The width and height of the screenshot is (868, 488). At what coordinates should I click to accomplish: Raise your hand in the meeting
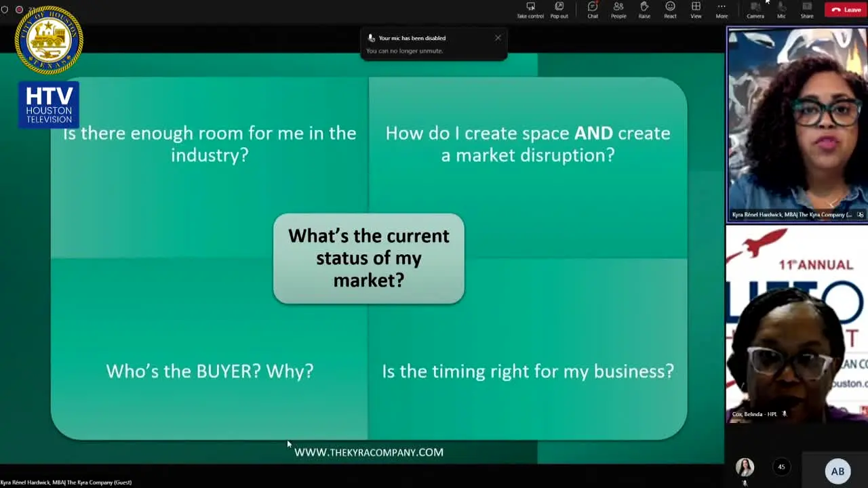(644, 10)
